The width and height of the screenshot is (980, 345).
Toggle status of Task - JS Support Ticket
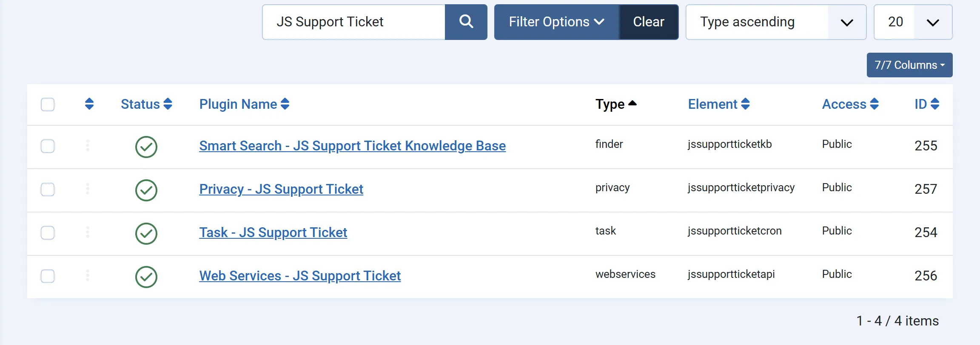(146, 234)
